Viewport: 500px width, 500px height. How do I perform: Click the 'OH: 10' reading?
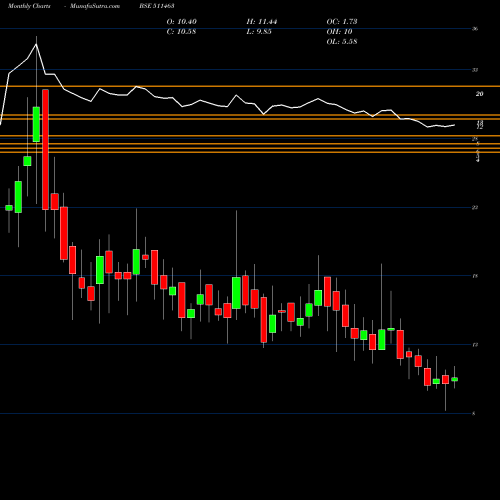pos(339,32)
